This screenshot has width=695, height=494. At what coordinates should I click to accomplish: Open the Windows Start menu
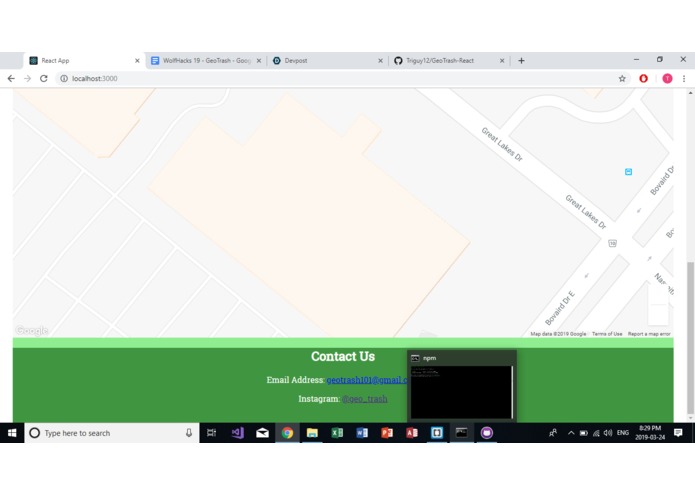(12, 433)
